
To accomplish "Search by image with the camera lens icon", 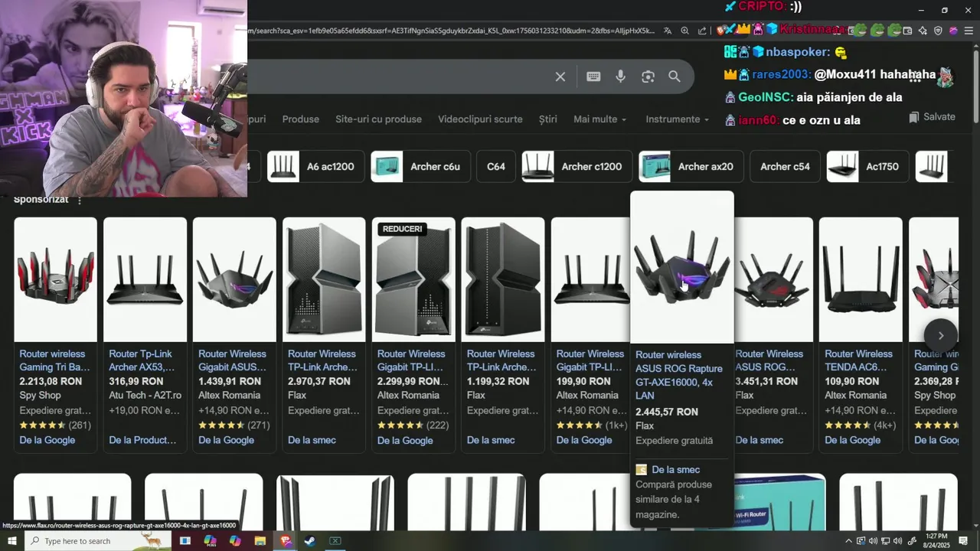I will [648, 77].
